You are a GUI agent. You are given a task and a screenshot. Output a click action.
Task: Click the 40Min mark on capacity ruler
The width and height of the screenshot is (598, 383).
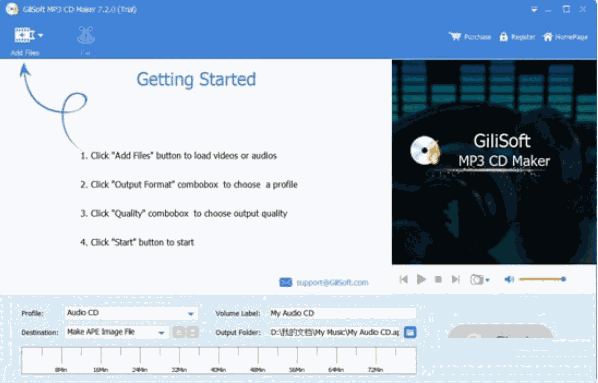(218, 369)
